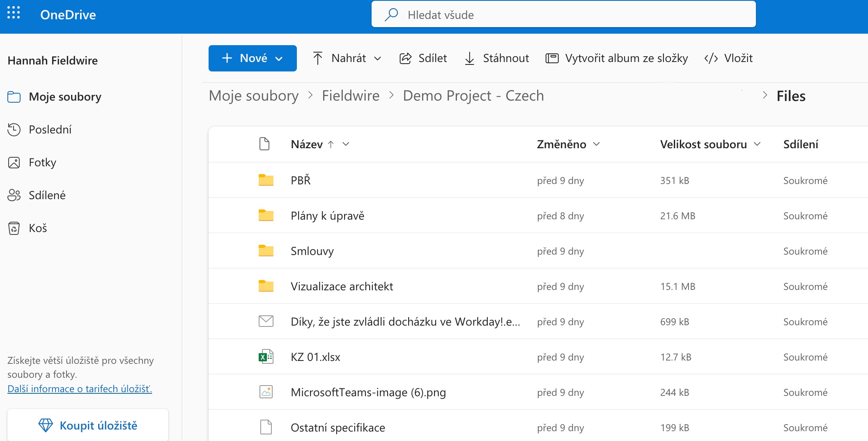The height and width of the screenshot is (441, 868).
Task: Click the 21.6 MB size cell
Action: click(677, 216)
